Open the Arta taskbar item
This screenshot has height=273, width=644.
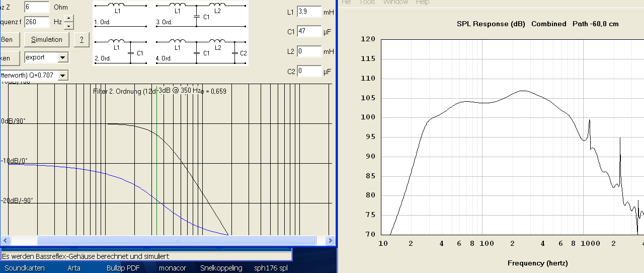(x=74, y=268)
